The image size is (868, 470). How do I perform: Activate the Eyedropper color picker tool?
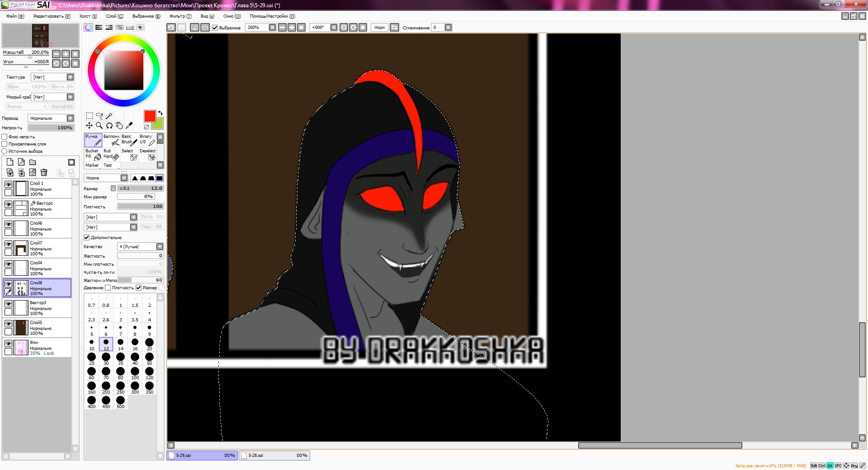pyautogui.click(x=129, y=126)
